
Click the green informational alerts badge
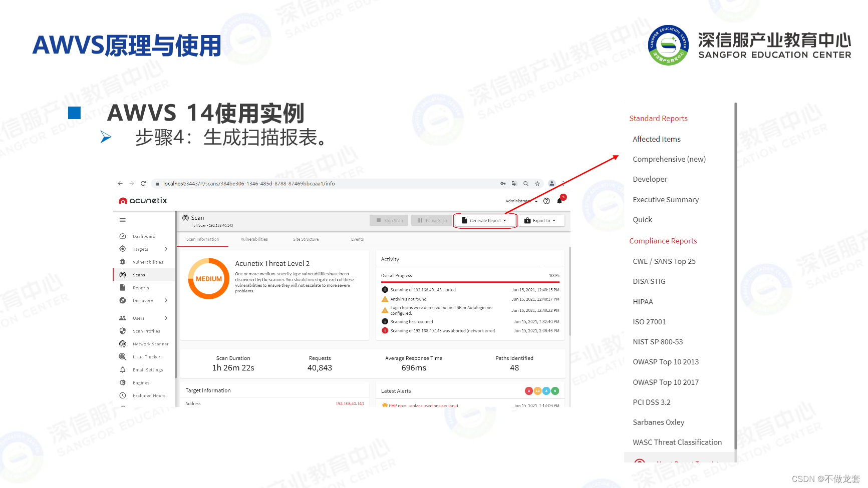[555, 391]
